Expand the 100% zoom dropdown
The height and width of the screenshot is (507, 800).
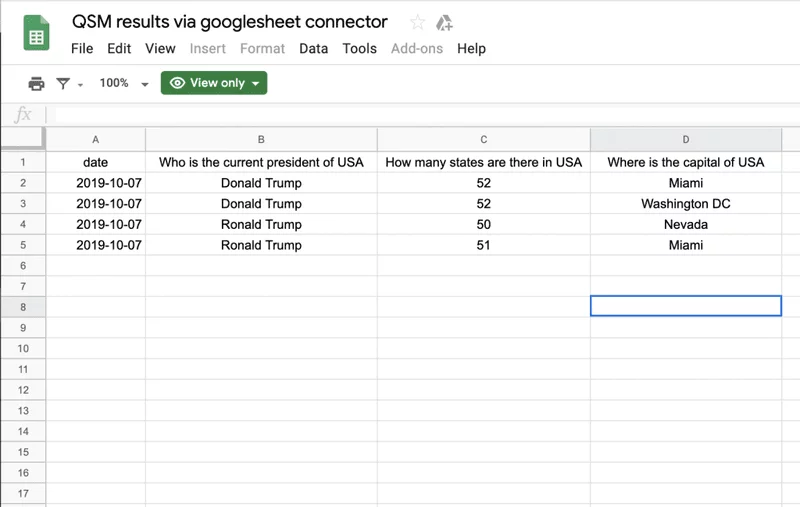click(x=145, y=84)
